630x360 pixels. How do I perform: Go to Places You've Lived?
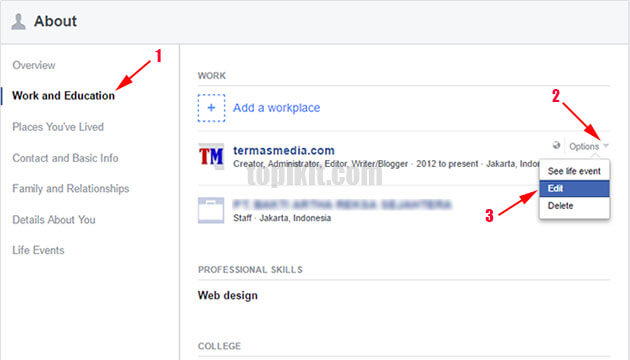58,127
